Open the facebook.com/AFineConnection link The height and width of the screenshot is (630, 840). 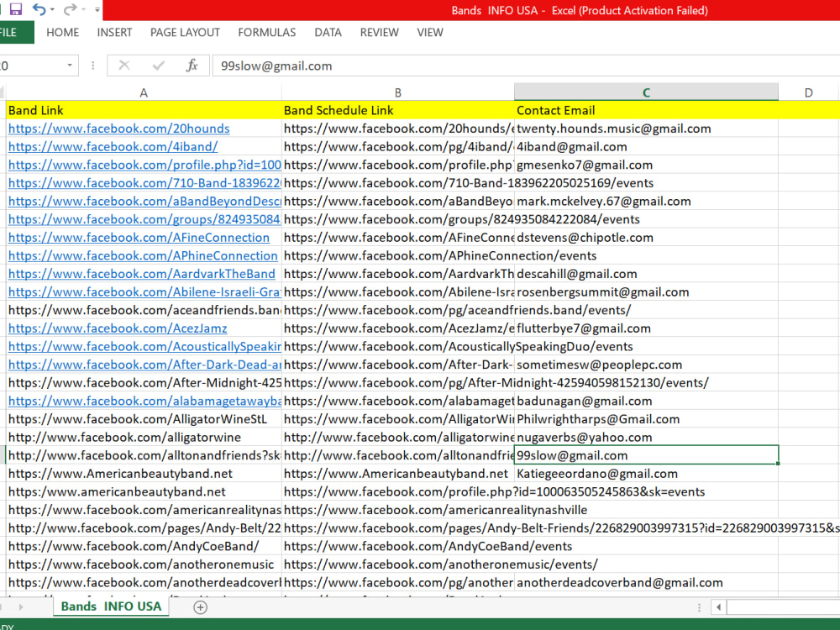coord(139,238)
